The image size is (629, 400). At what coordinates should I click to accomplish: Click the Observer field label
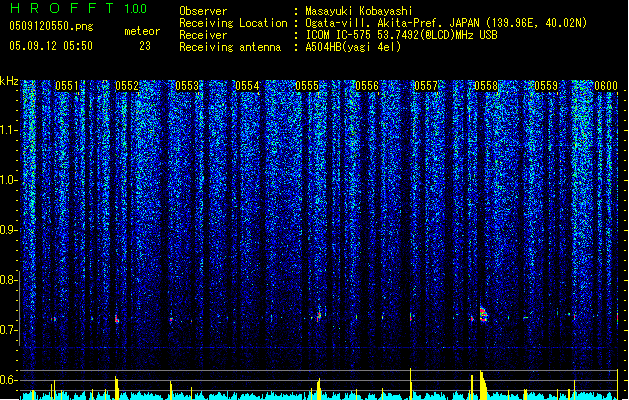tap(203, 11)
